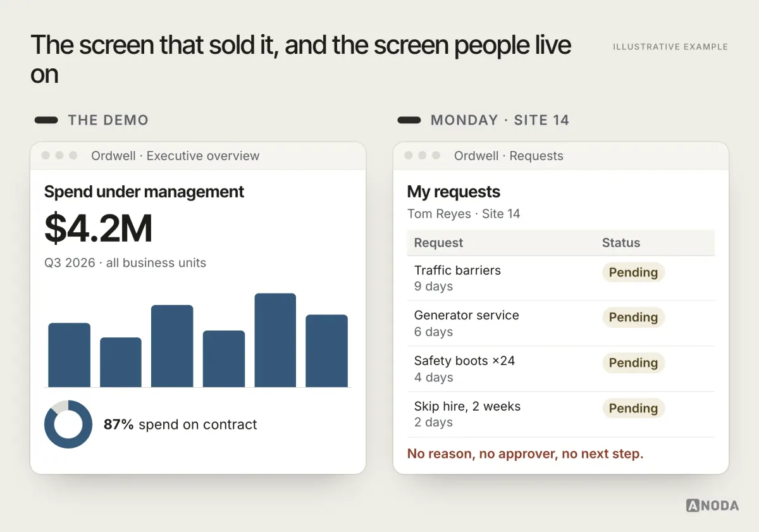Click the 2 days age text

point(433,423)
